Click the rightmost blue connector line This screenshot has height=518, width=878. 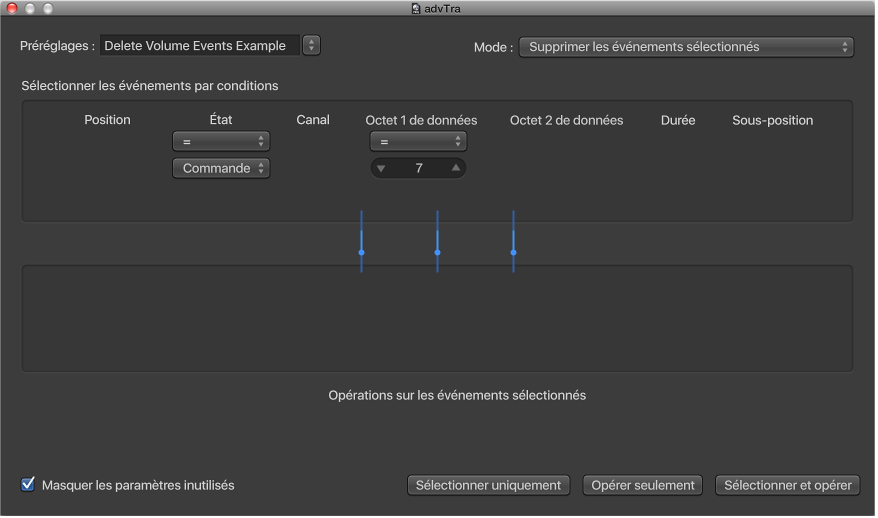513,241
